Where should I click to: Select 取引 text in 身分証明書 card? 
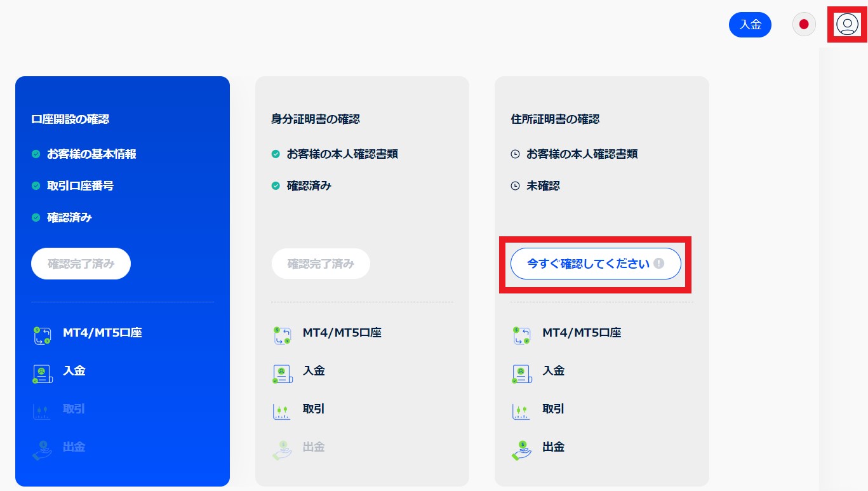pyautogui.click(x=314, y=408)
